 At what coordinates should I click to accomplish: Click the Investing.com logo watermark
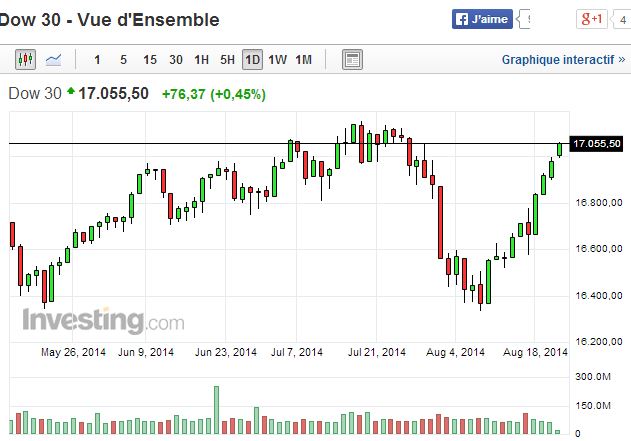(x=103, y=321)
